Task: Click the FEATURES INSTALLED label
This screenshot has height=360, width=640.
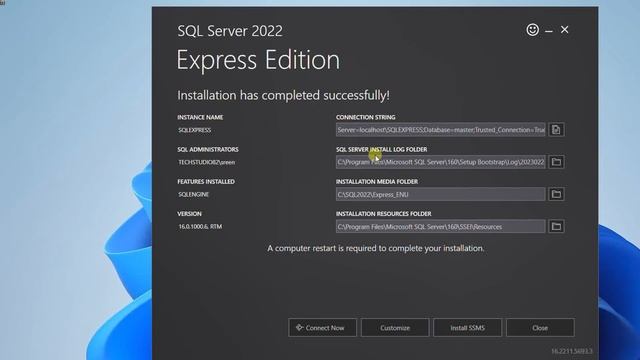Action: click(206, 182)
